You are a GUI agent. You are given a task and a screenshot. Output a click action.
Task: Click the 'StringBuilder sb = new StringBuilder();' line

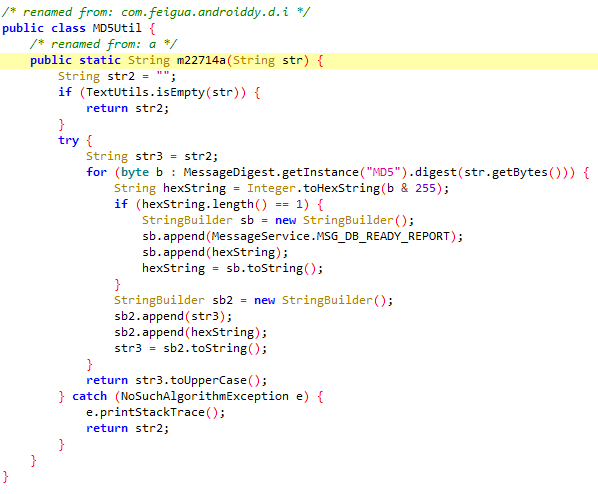pyautogui.click(x=278, y=220)
